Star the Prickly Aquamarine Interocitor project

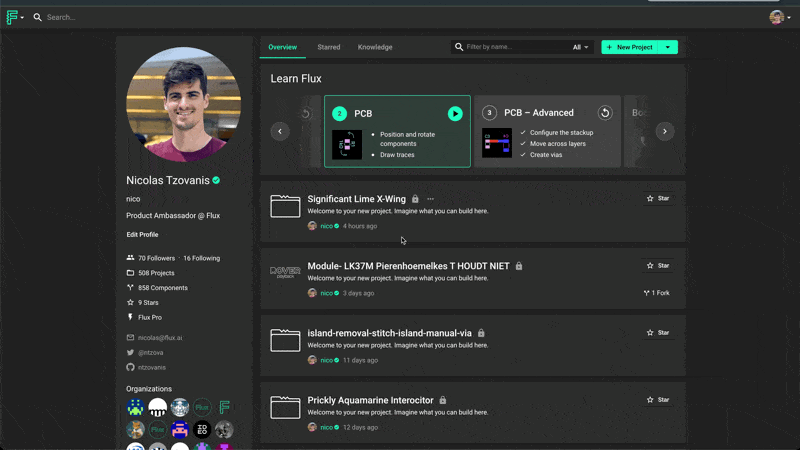coord(658,400)
